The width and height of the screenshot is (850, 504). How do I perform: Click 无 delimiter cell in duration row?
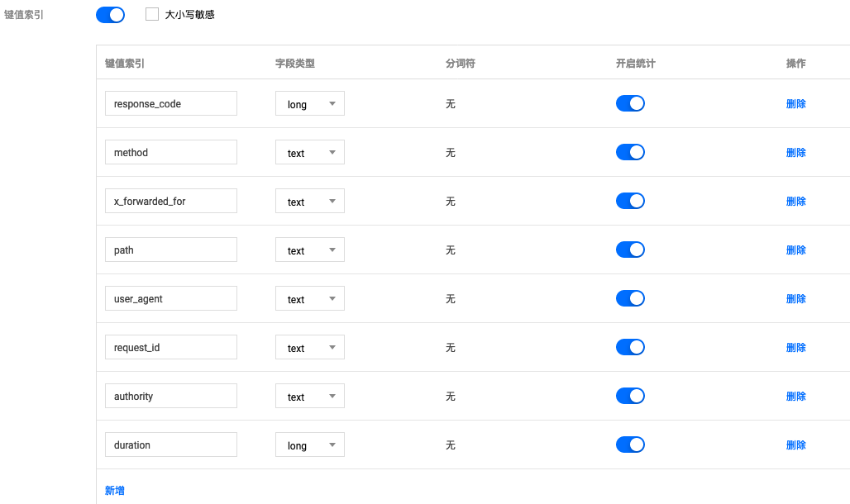coord(451,445)
